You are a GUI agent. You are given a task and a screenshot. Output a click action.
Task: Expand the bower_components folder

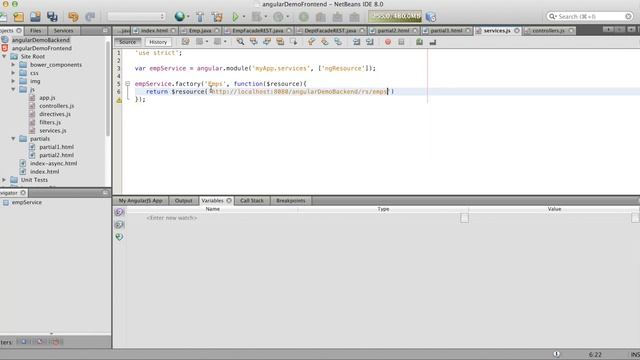click(13, 64)
